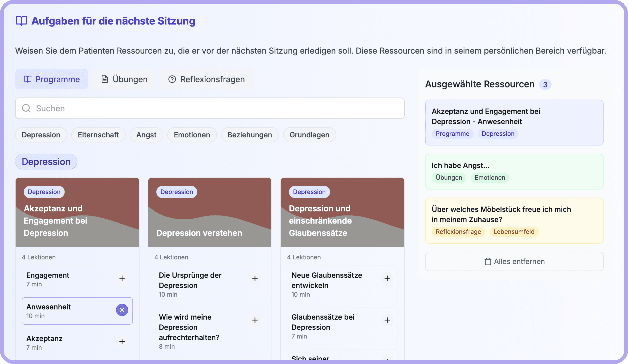Screen dimensions: 628x364
Task: Toggle the Depression filter chip
Action: pyautogui.click(x=41, y=135)
